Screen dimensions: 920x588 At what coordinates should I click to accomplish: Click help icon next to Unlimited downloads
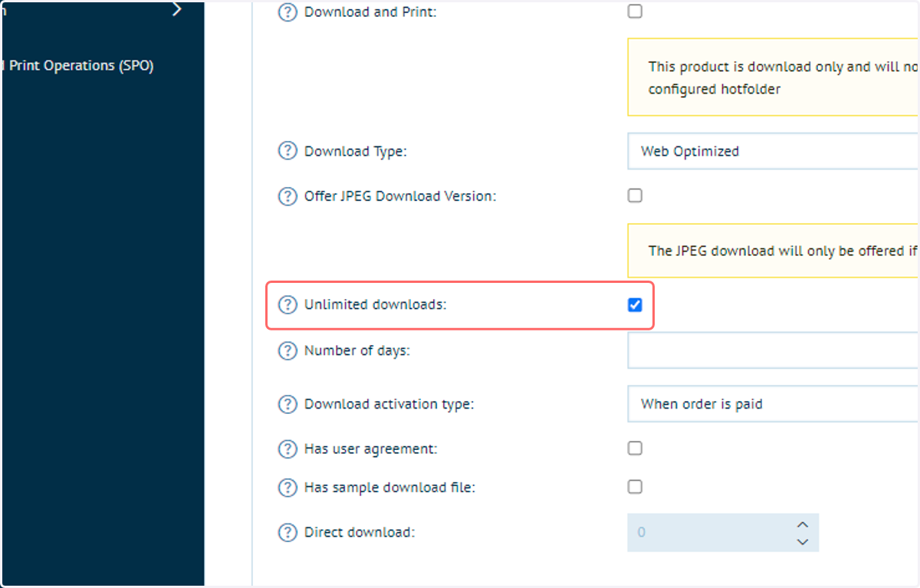(287, 305)
